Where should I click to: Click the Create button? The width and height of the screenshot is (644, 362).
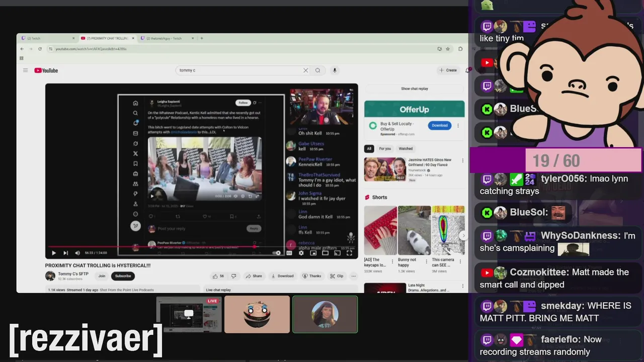tap(448, 70)
